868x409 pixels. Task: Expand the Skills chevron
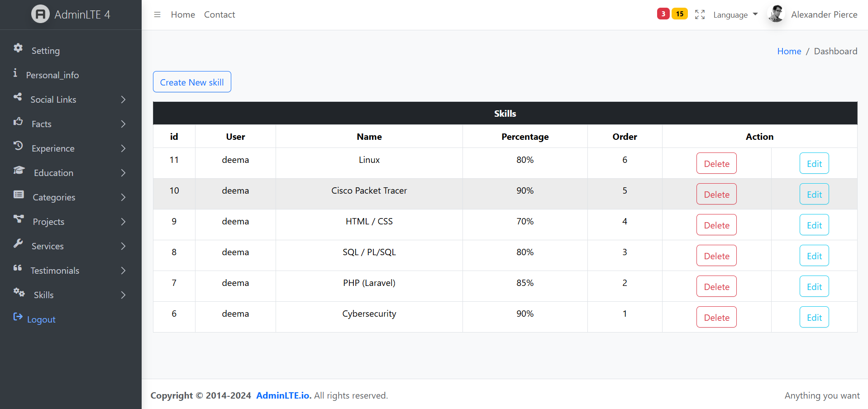[x=123, y=295]
